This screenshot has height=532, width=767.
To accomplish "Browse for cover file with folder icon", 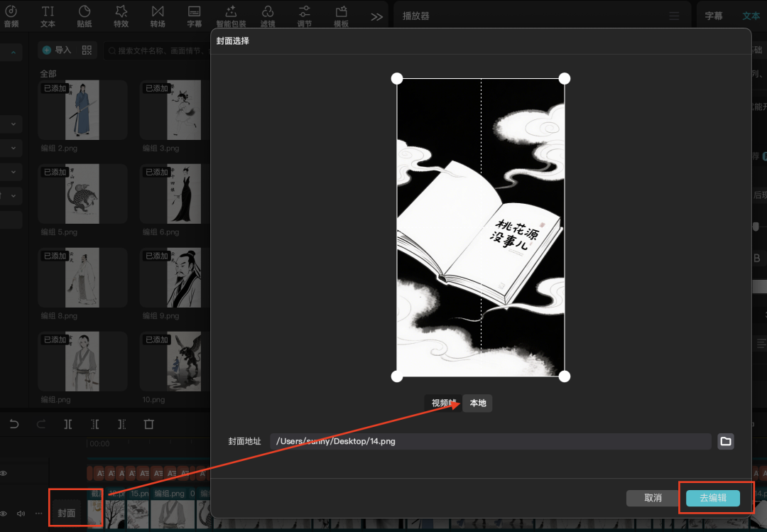I will 725,441.
